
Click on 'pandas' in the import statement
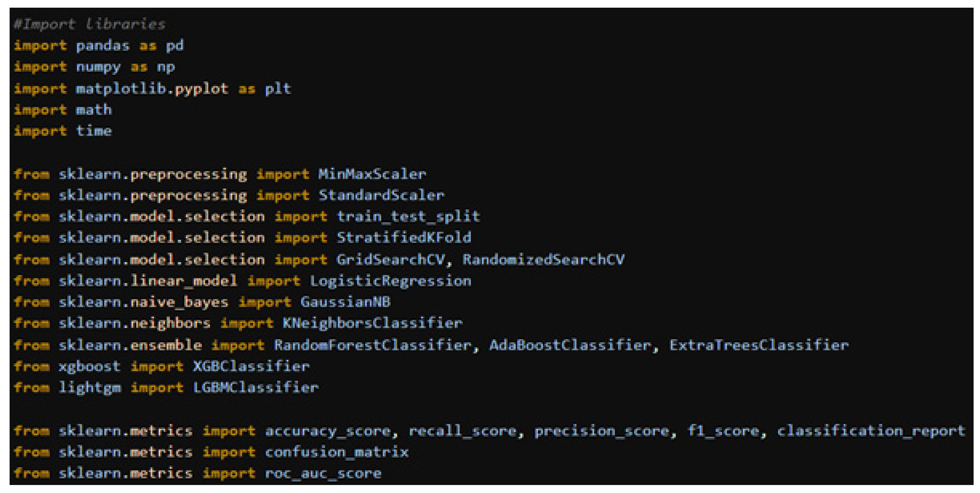103,46
